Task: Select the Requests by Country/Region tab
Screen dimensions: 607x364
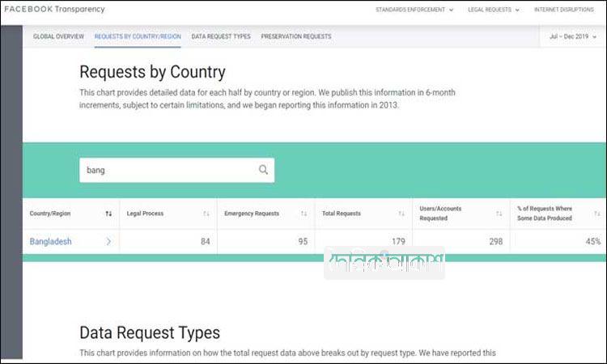Action: click(x=137, y=37)
